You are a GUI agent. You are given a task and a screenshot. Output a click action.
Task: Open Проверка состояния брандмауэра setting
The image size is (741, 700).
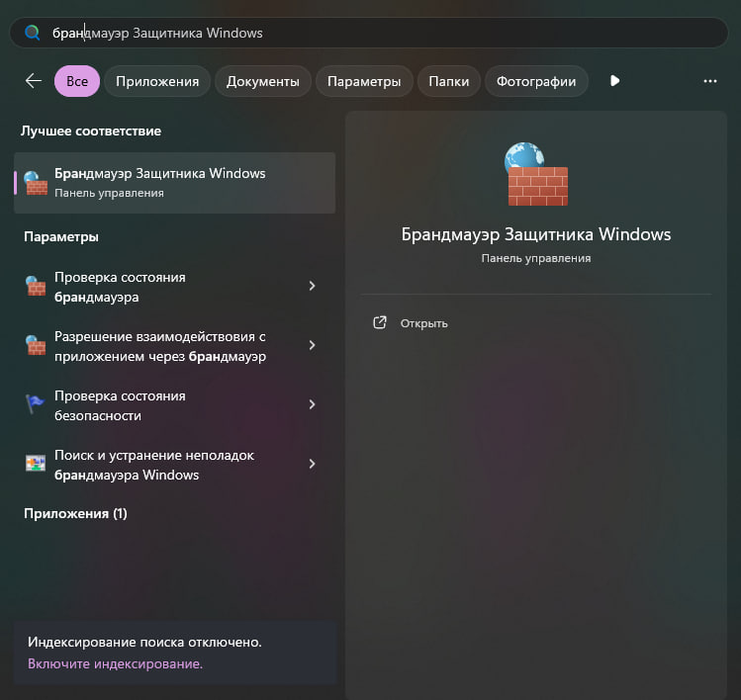[x=175, y=287]
